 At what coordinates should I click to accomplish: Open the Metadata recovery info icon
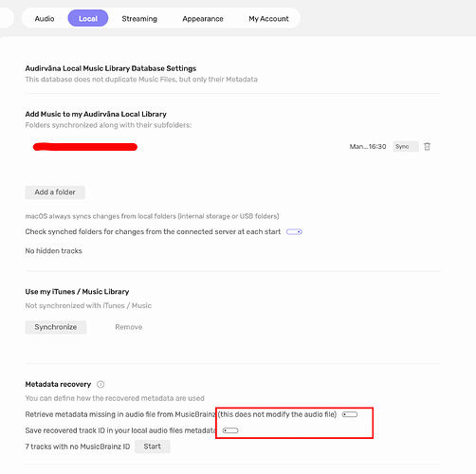pos(101,384)
